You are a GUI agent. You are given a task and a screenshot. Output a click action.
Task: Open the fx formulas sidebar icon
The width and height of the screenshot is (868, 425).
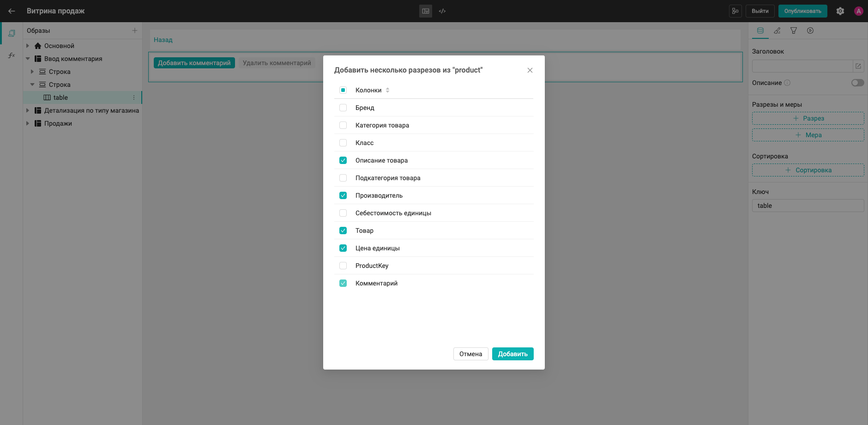click(x=12, y=55)
